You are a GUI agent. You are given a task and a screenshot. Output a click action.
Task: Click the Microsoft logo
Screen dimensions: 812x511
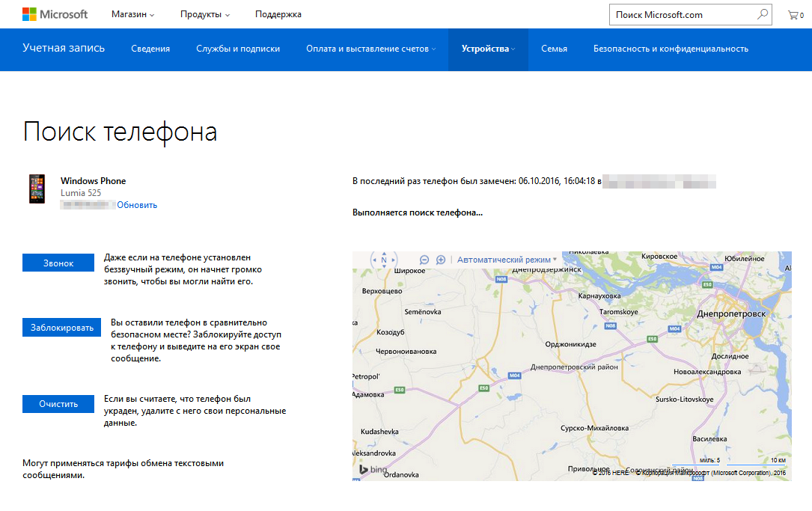55,14
